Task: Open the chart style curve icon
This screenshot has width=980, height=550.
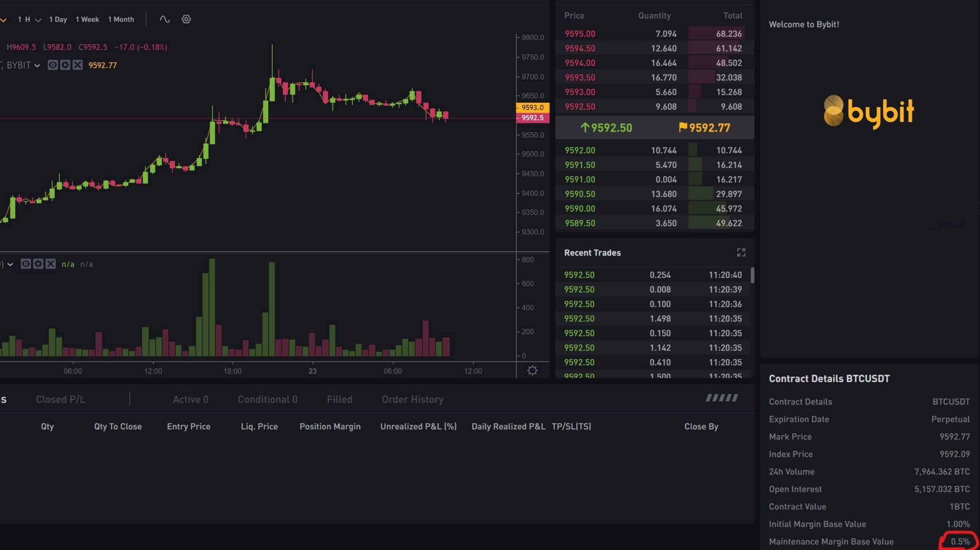Action: click(164, 19)
